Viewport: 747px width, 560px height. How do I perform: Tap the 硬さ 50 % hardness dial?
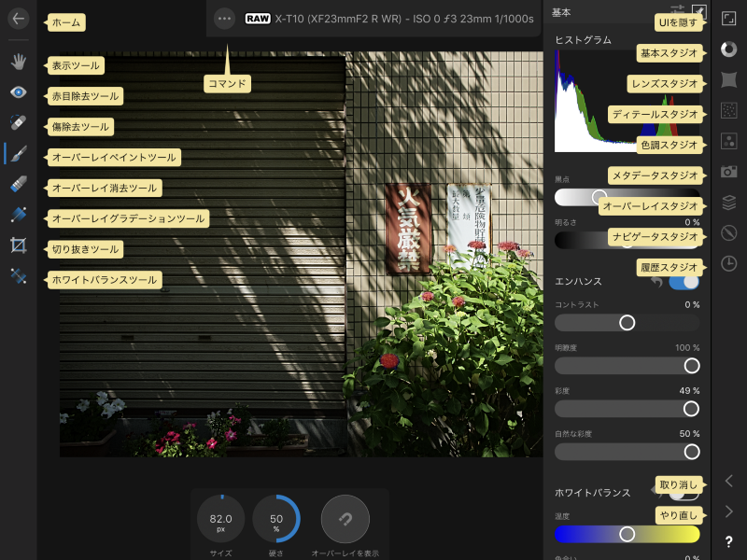click(275, 519)
